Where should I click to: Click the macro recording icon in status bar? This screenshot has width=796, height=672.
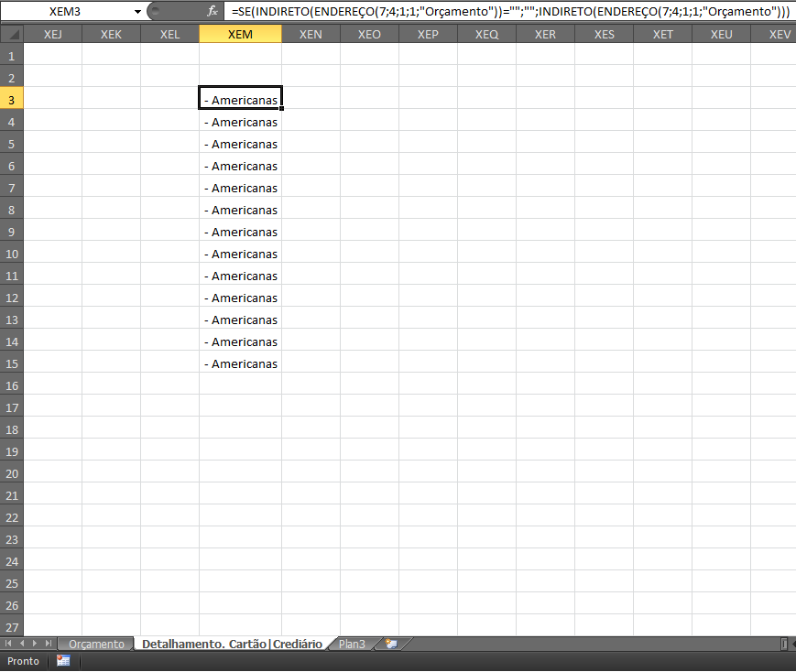click(63, 661)
